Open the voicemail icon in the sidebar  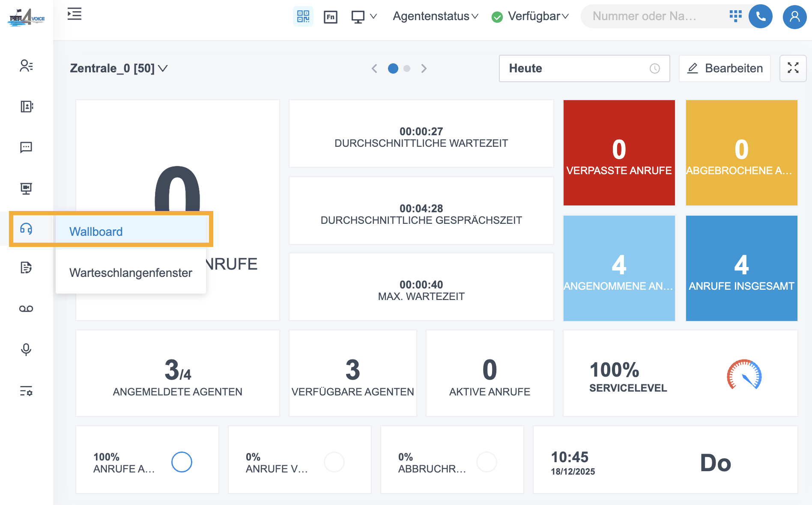pos(26,309)
